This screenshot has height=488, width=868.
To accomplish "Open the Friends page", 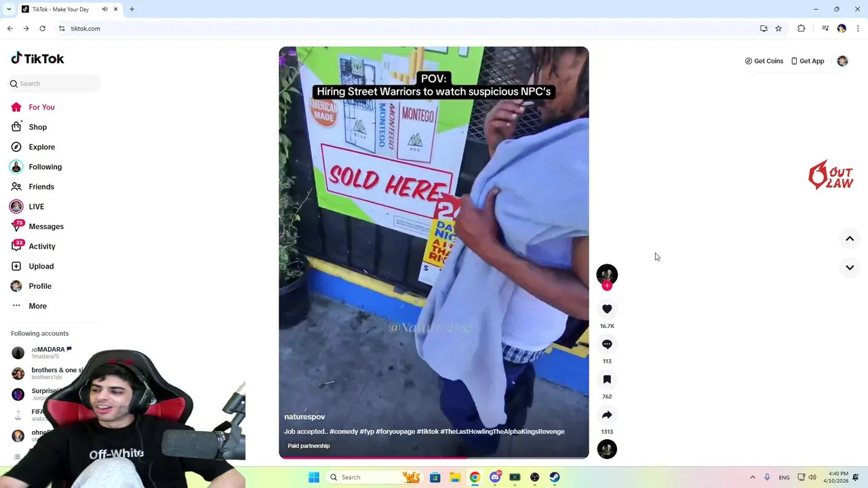I will pos(41,186).
